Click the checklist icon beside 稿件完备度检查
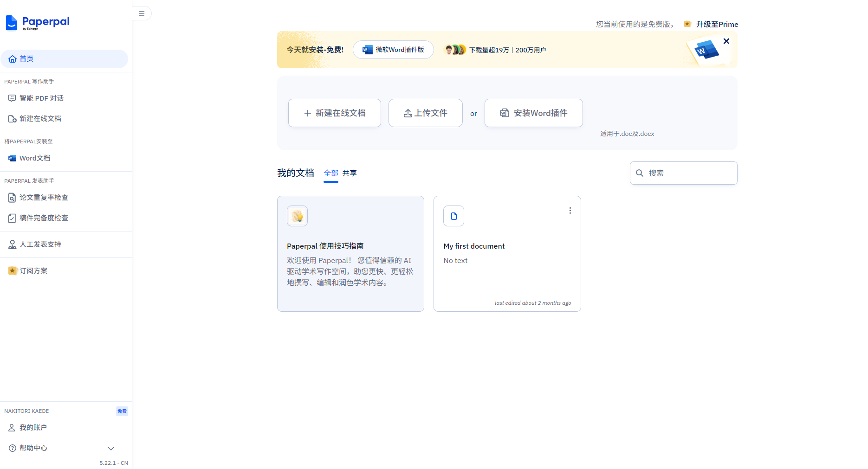The width and height of the screenshot is (868, 469). pyautogui.click(x=12, y=218)
